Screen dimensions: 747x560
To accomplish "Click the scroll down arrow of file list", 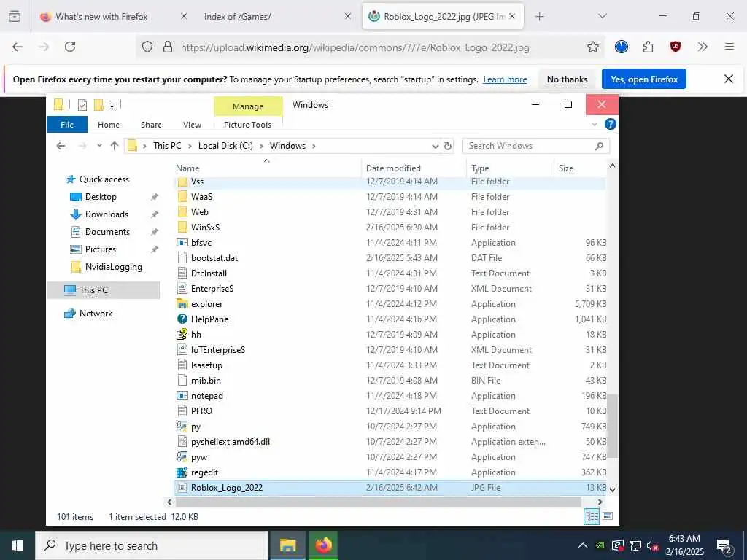I will pyautogui.click(x=612, y=489).
